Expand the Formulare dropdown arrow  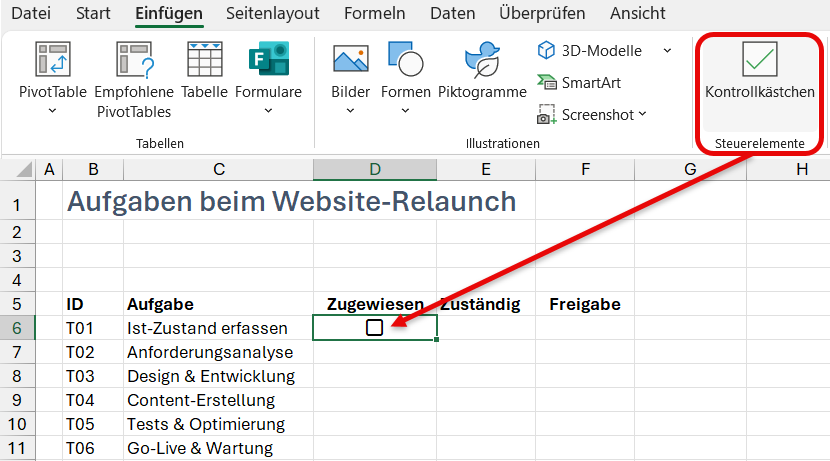(x=268, y=111)
